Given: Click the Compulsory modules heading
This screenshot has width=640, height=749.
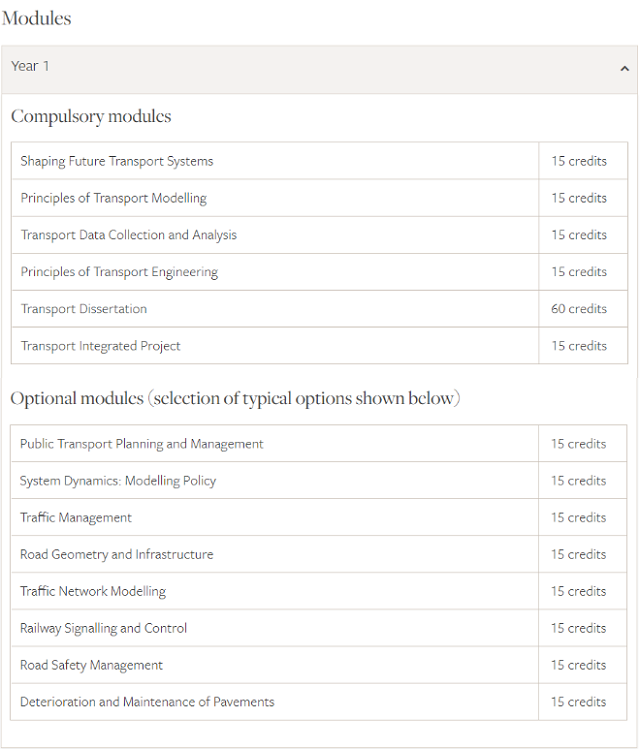Looking at the screenshot, I should (x=91, y=117).
